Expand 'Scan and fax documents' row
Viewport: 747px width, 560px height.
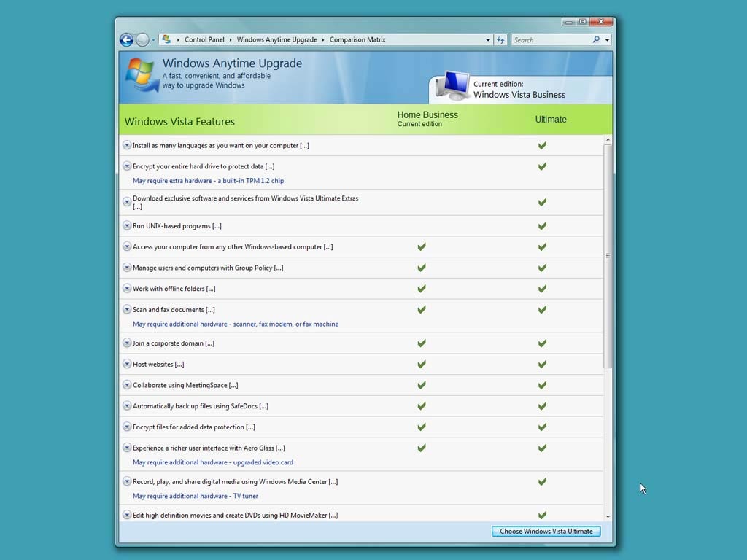pyautogui.click(x=127, y=309)
